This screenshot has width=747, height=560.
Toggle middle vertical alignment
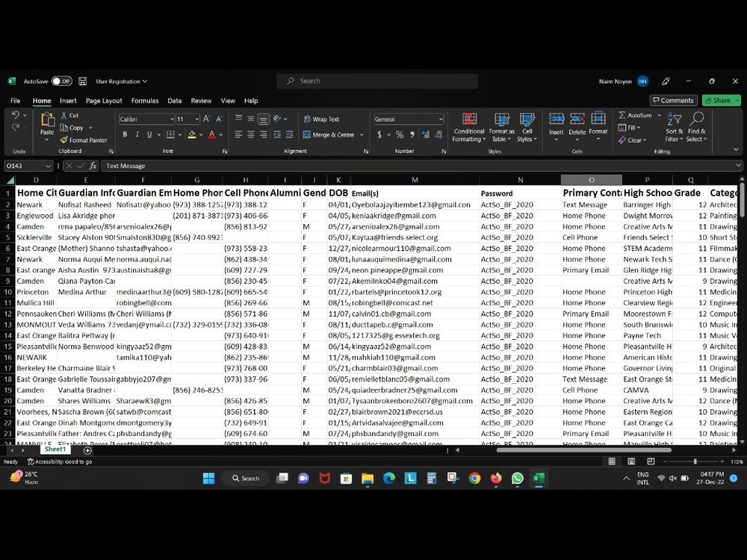(250, 119)
